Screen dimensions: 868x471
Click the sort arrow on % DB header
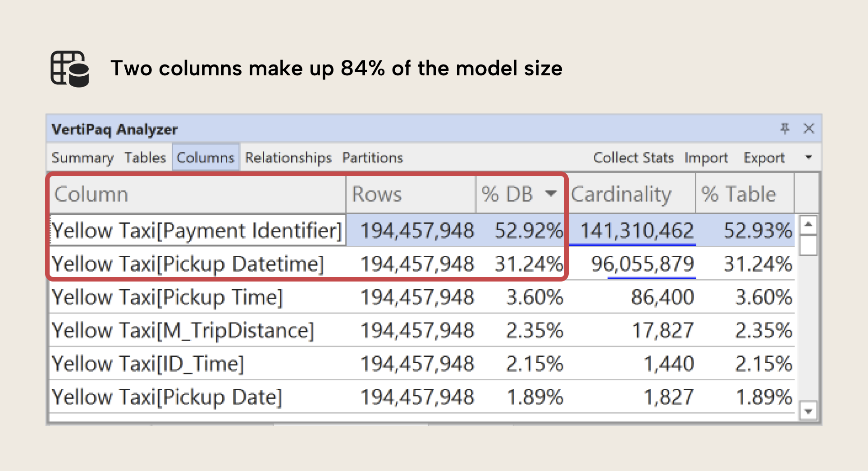(x=551, y=194)
